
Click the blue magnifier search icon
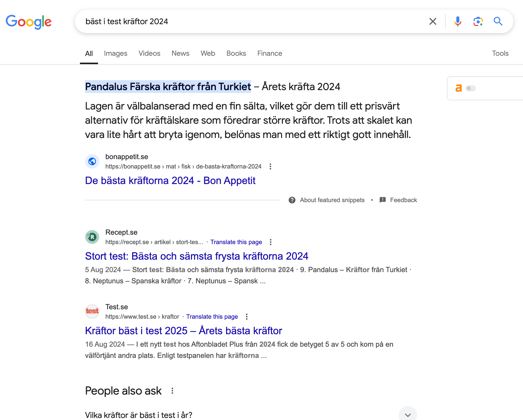tap(498, 21)
